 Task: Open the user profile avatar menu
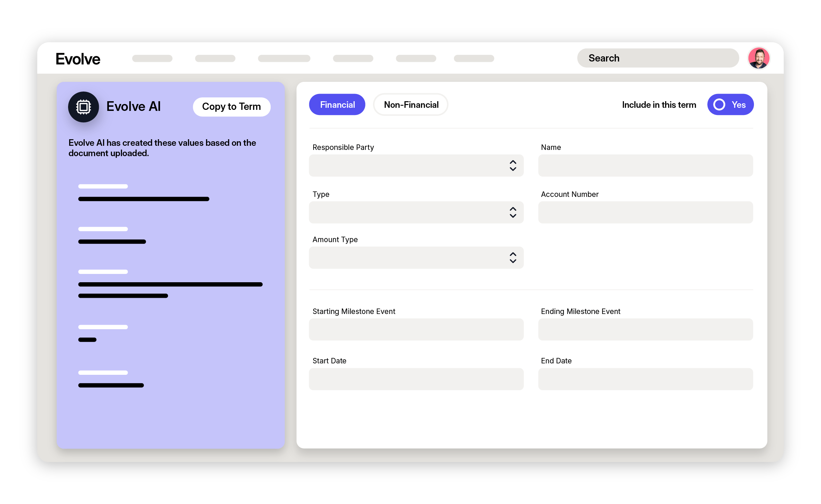pyautogui.click(x=759, y=58)
